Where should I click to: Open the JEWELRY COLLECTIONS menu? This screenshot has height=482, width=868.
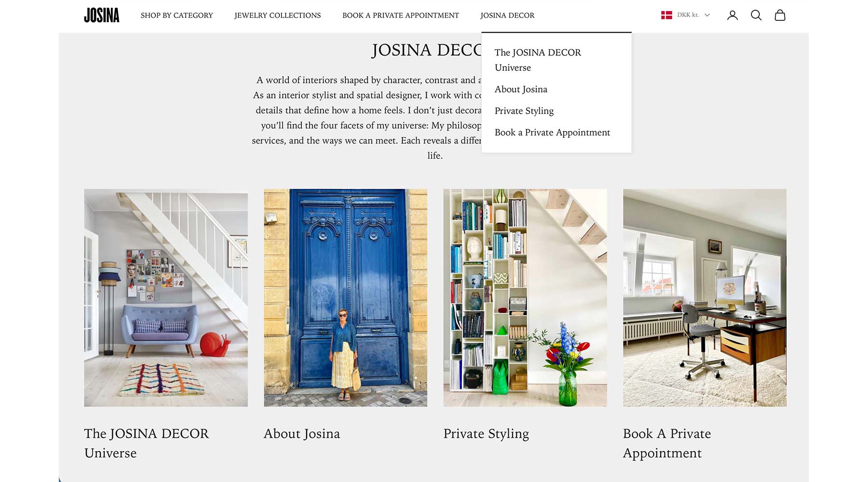pos(277,15)
